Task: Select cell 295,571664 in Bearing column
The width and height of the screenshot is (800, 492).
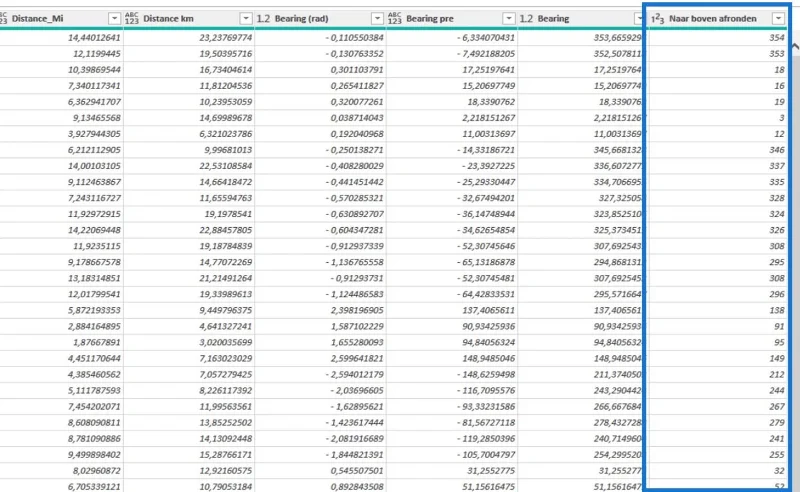Action: coord(617,294)
